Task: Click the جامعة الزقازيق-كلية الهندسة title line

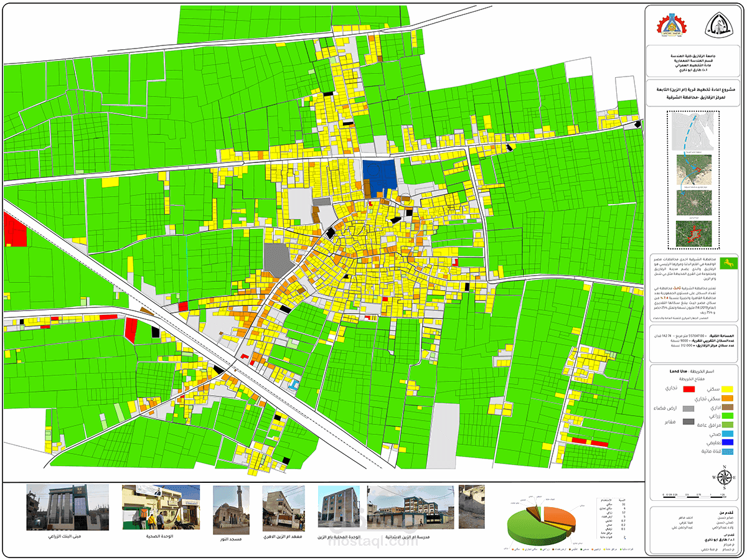Action: point(692,55)
